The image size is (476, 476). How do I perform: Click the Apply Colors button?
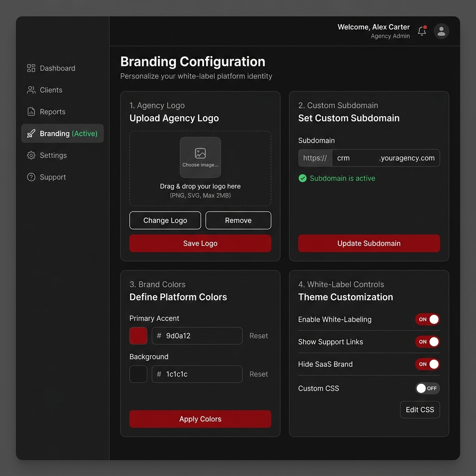click(200, 419)
